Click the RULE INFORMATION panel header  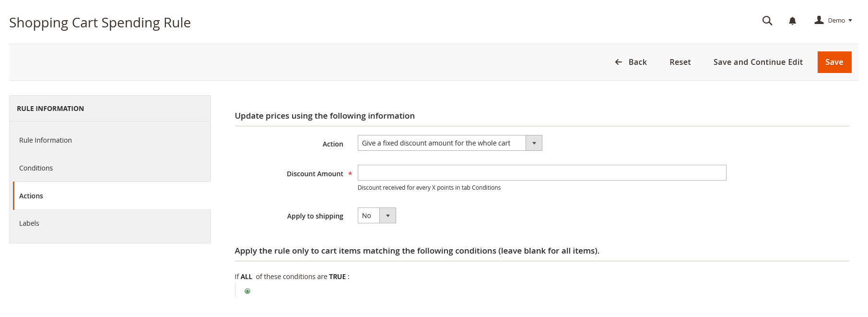[50, 109]
